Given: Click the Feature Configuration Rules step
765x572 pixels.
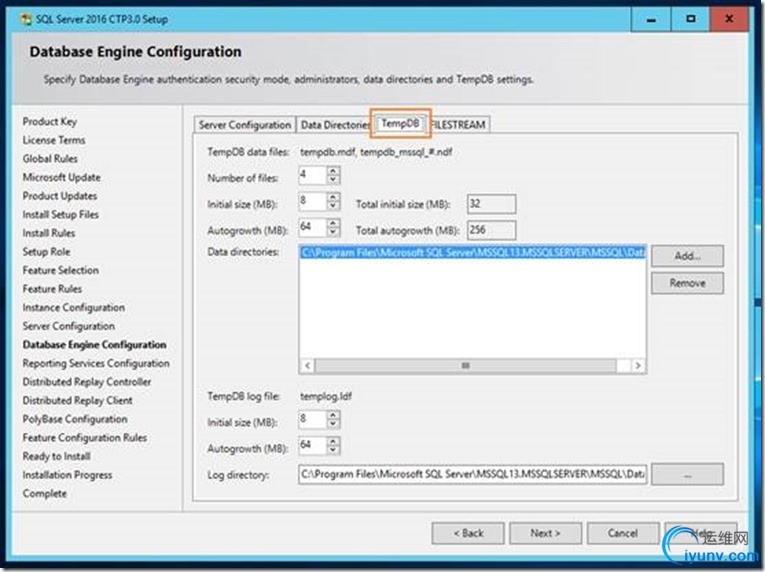Looking at the screenshot, I should tap(85, 438).
